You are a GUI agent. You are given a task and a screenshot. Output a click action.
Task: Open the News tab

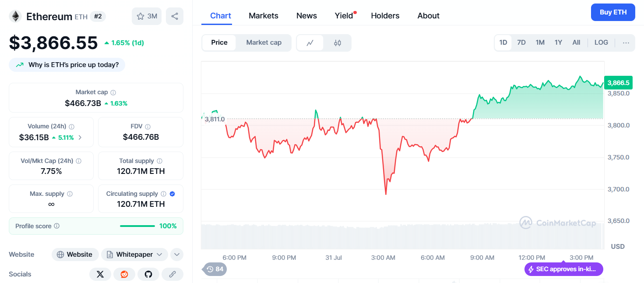point(306,16)
